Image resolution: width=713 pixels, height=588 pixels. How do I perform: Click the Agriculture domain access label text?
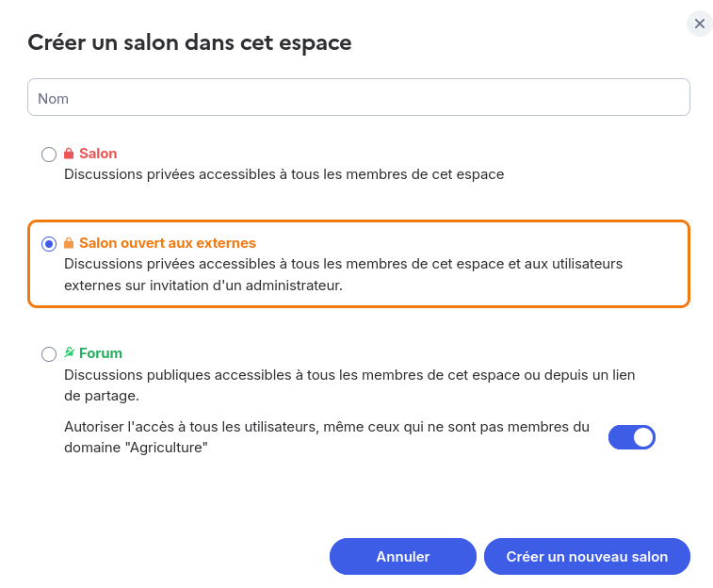tap(326, 437)
